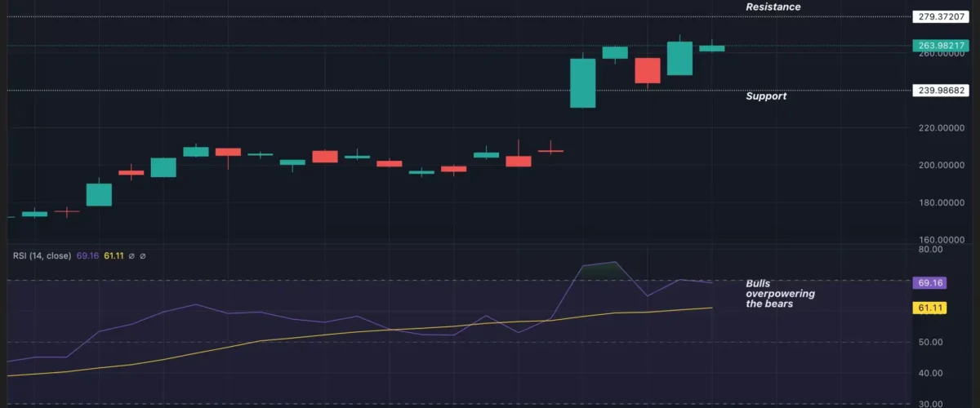980x408 pixels.
Task: Click the large green breakout candle above support
Action: point(582,83)
